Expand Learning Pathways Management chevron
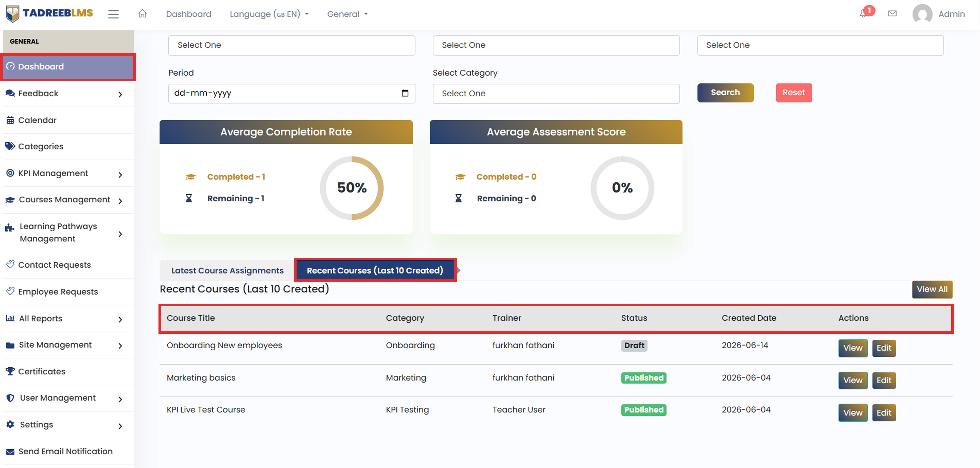Screen dimensions: 980x468 120,234
